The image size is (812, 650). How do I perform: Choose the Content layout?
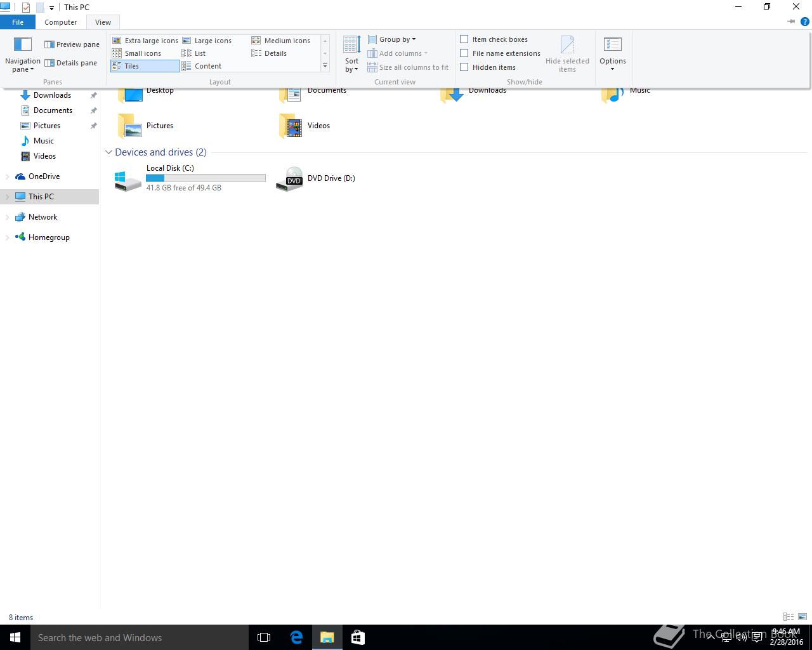pyautogui.click(x=202, y=66)
